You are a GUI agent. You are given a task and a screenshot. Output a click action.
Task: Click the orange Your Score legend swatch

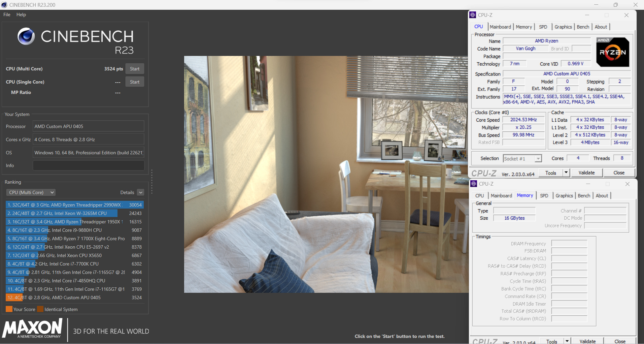click(9, 309)
